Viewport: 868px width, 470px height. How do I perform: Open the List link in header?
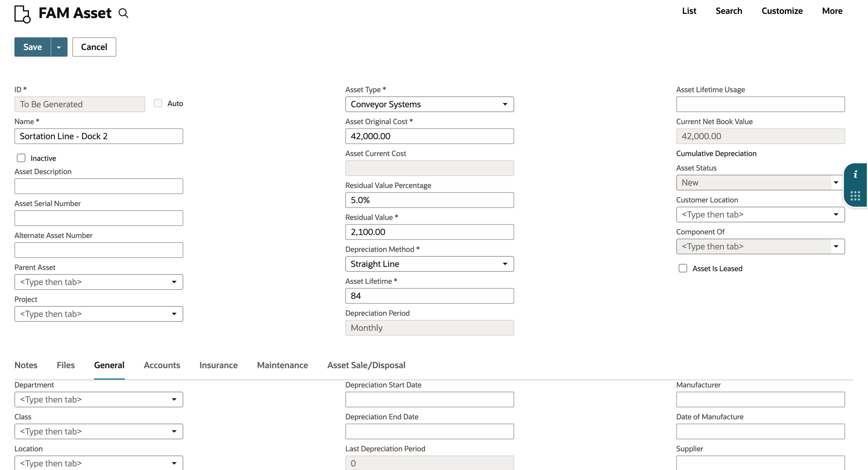click(x=689, y=11)
